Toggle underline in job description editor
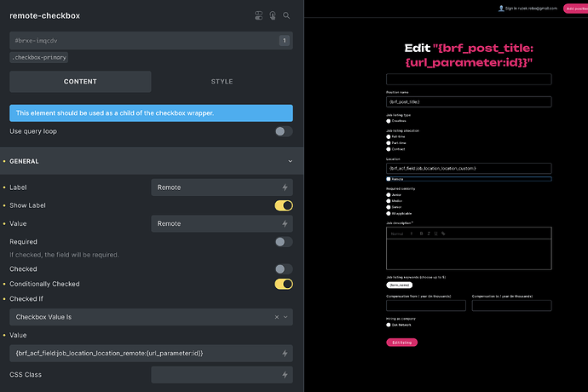Image resolution: width=588 pixels, height=392 pixels. click(435, 233)
